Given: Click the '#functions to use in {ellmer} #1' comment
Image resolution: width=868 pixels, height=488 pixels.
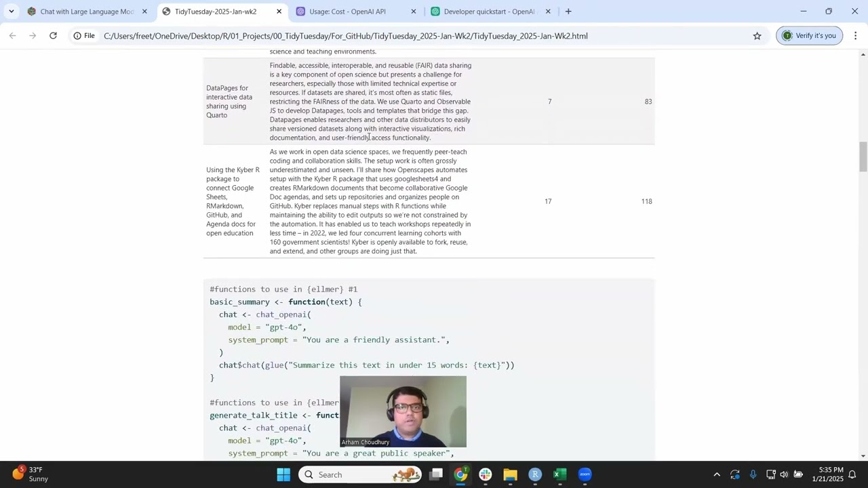Looking at the screenshot, I should (283, 289).
